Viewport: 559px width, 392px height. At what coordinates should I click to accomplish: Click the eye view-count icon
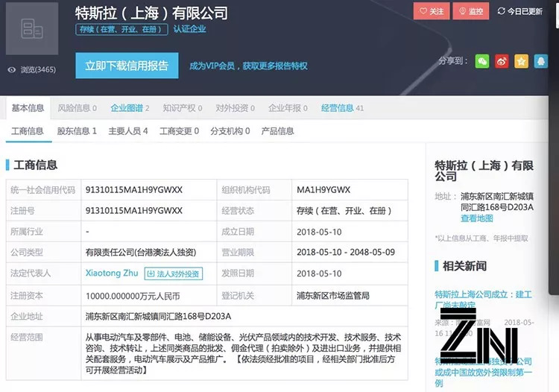pyautogui.click(x=12, y=70)
